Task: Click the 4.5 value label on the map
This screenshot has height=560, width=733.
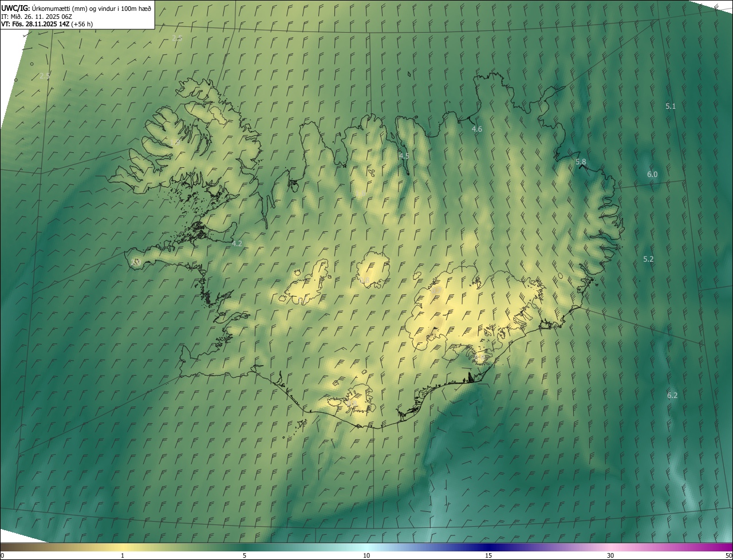Action: (x=404, y=156)
